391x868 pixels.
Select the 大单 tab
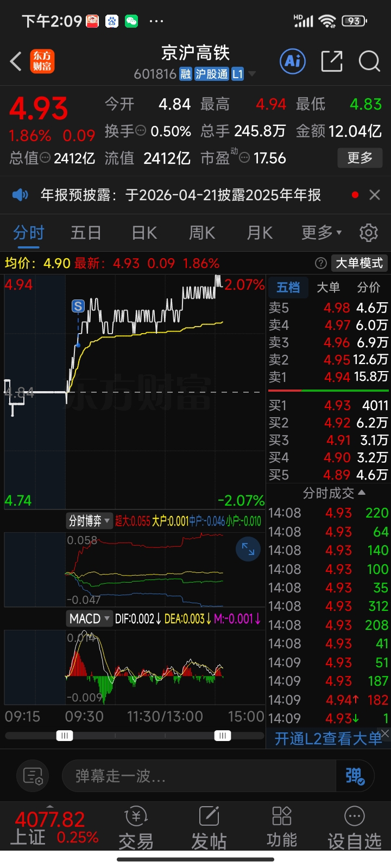(328, 288)
